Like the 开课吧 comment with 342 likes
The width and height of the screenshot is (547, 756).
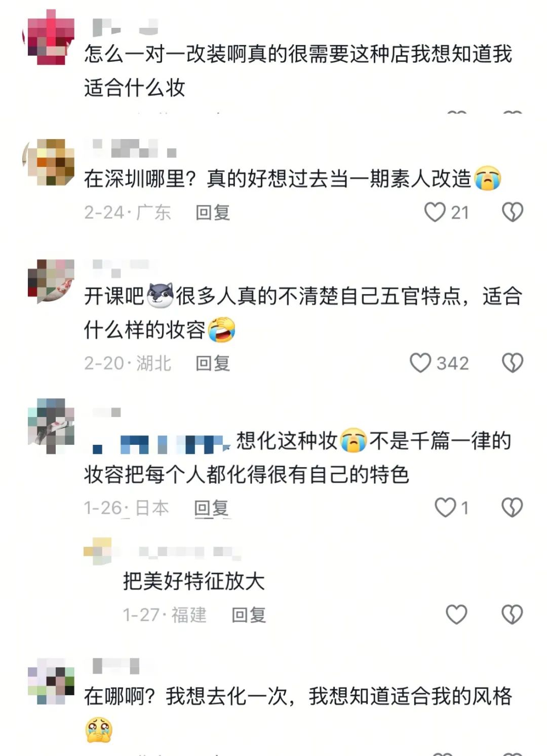tap(420, 363)
